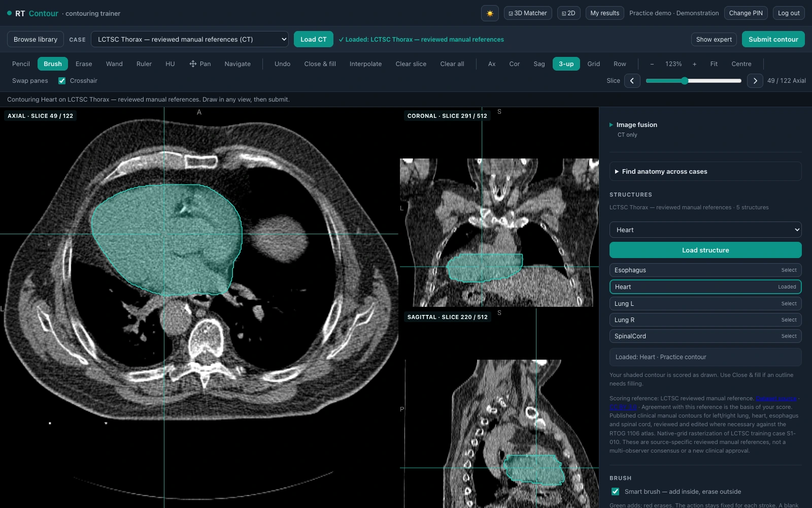Open My results

coord(605,13)
